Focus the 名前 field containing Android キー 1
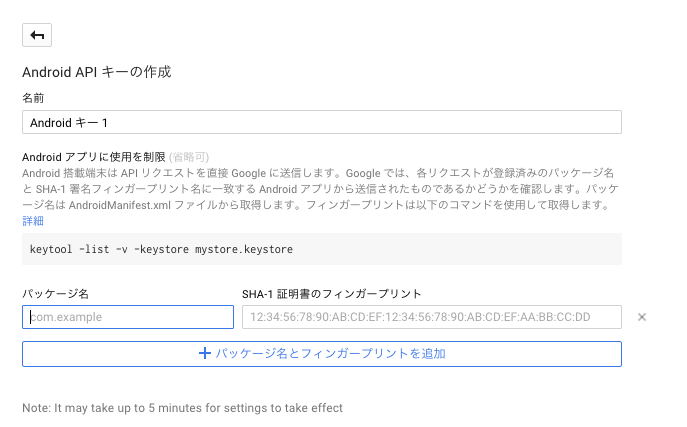Image resolution: width=687 pixels, height=427 pixels. [322, 122]
